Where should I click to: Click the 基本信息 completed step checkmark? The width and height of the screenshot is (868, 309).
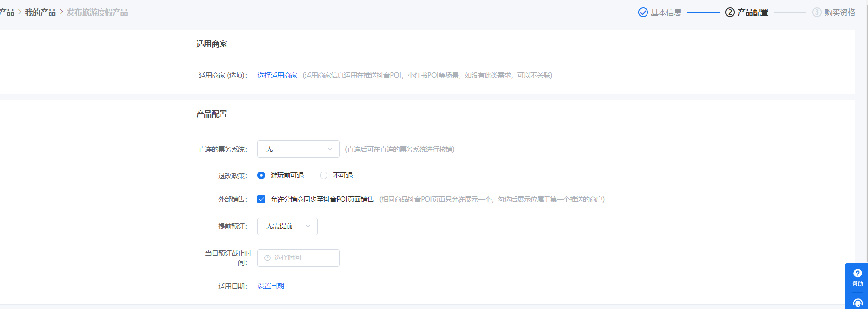[x=643, y=12]
